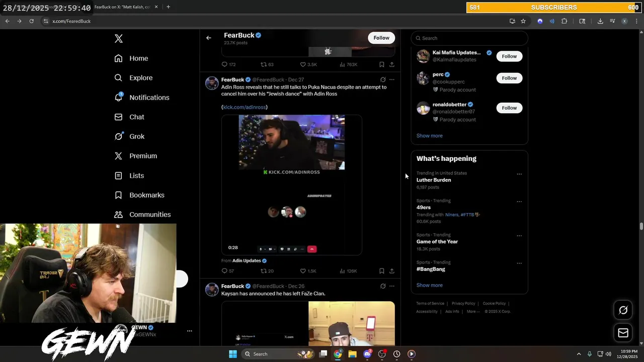Open more options for Game of the Year trend
The width and height of the screenshot is (644, 362).
pyautogui.click(x=519, y=236)
